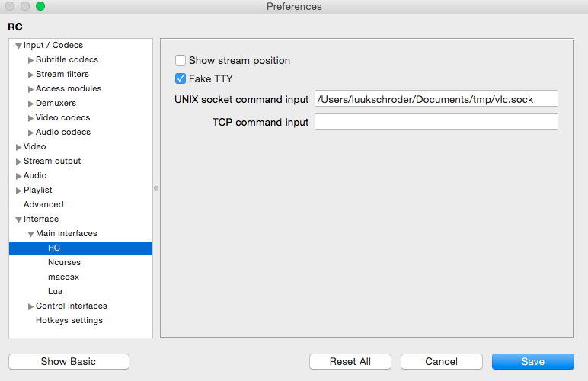Expand the Stream output section
This screenshot has height=381, width=588.
18,162
